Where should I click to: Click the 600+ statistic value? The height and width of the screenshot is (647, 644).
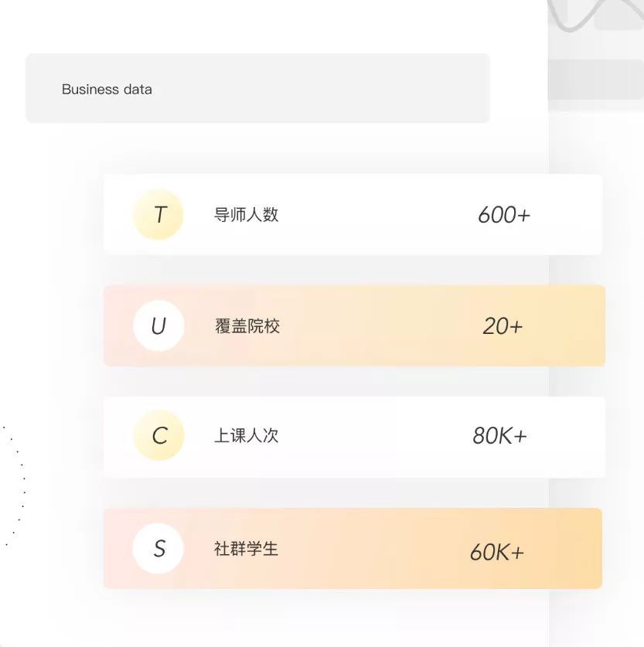pyautogui.click(x=503, y=215)
